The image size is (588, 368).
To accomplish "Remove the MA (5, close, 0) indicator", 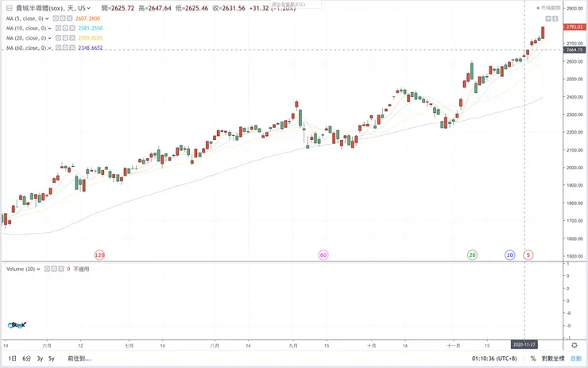I will [69, 18].
